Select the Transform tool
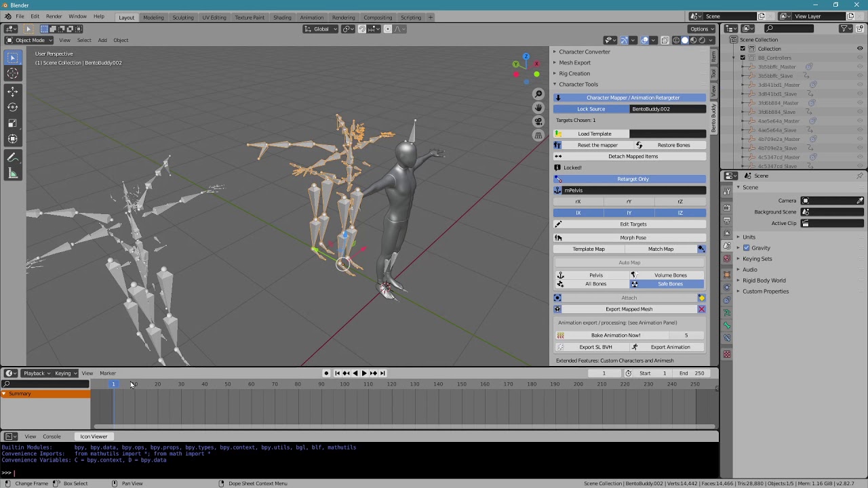The width and height of the screenshot is (868, 488). tap(13, 139)
